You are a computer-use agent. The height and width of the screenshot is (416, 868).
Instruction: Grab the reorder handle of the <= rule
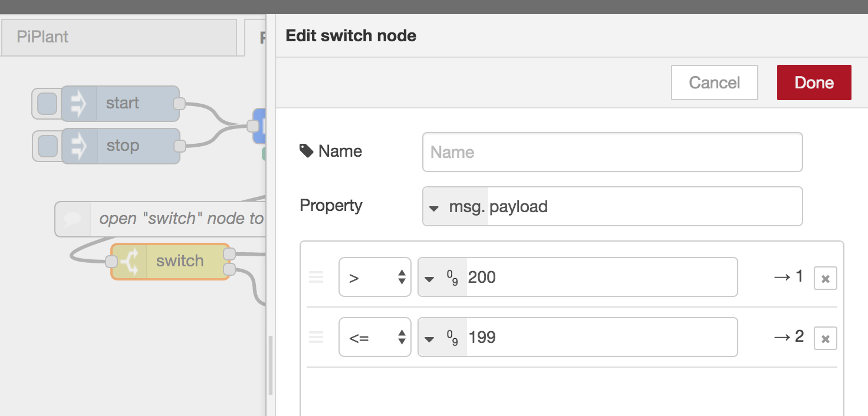317,337
